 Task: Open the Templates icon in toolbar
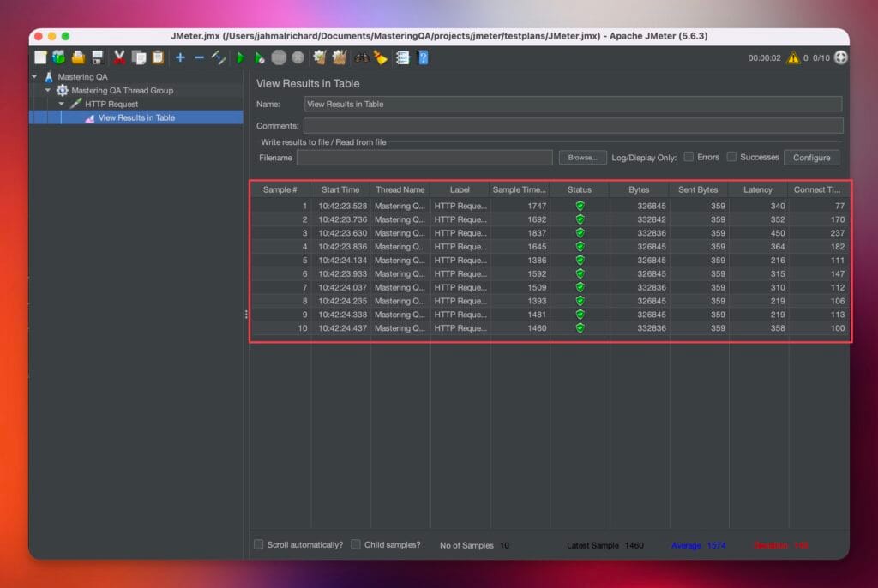59,57
